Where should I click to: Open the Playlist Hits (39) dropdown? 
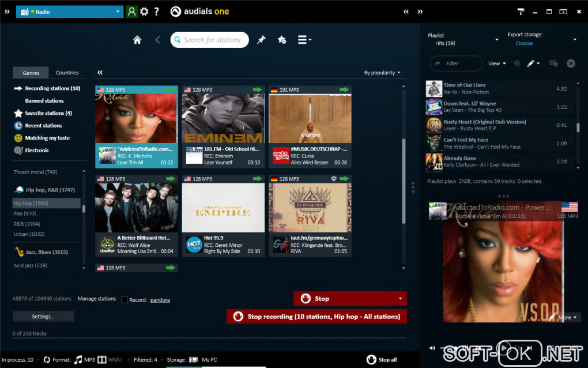[x=497, y=39]
